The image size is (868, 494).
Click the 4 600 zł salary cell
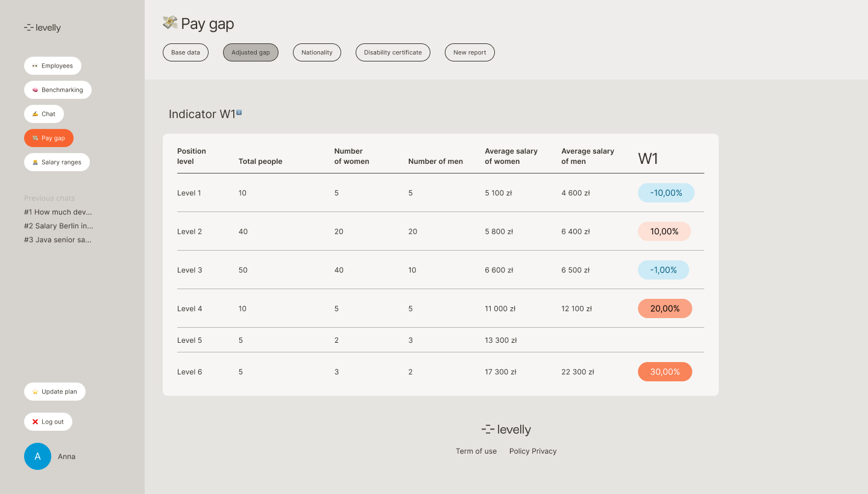click(x=576, y=193)
